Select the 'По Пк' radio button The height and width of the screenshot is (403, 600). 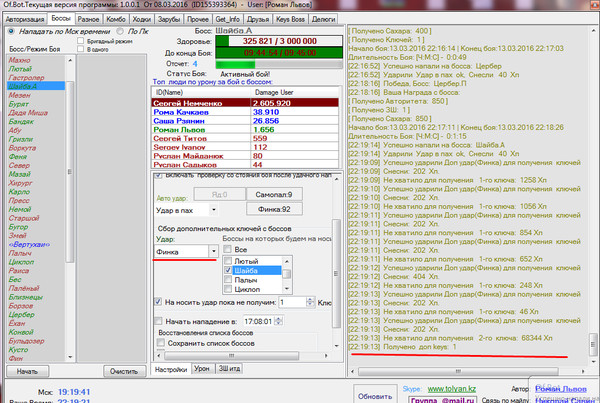pos(120,31)
